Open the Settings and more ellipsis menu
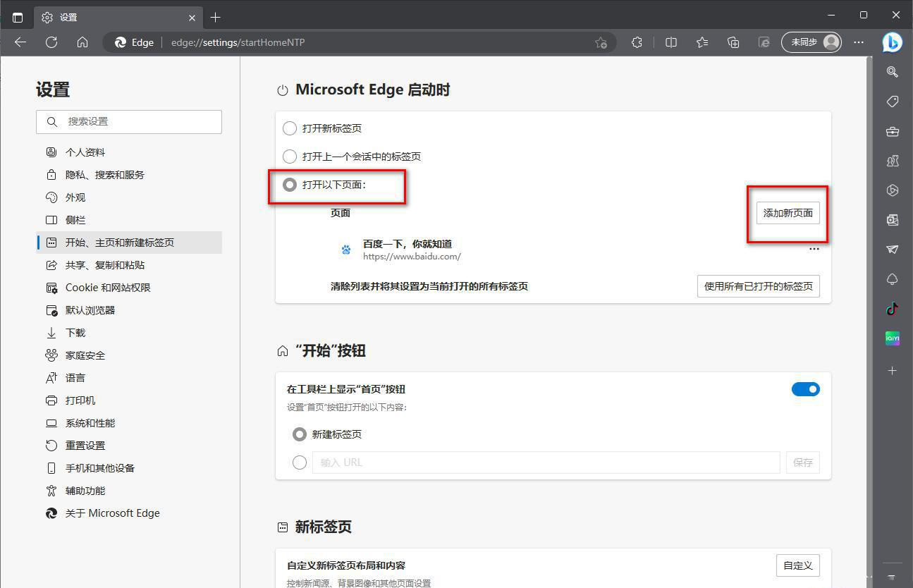The image size is (913, 588). pyautogui.click(x=858, y=42)
